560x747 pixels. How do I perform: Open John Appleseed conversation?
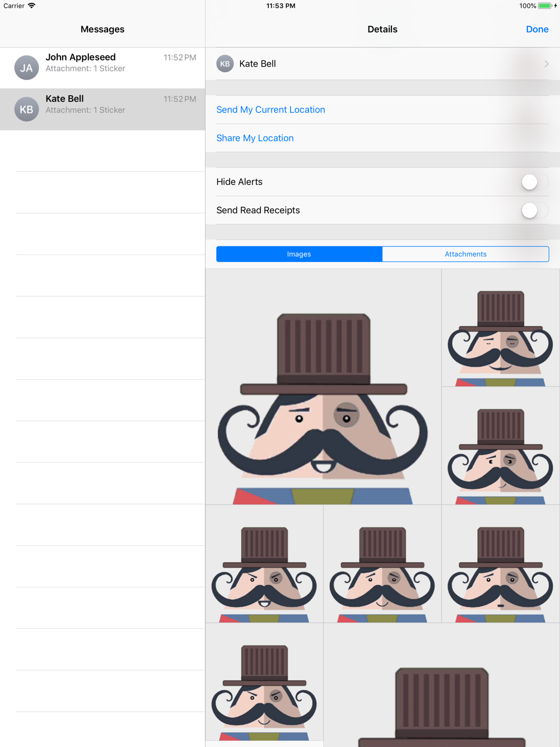coord(102,68)
